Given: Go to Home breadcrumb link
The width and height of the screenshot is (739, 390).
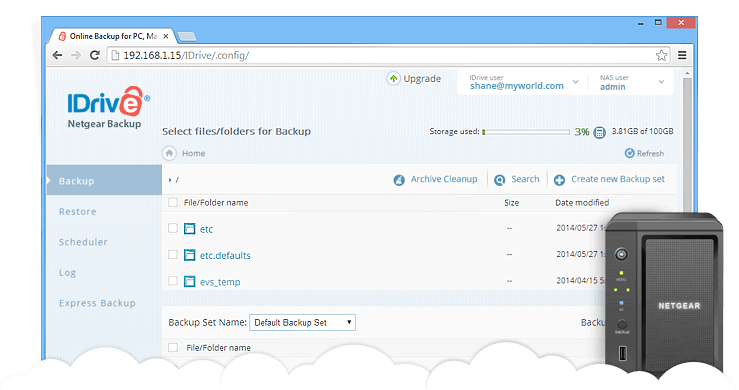Looking at the screenshot, I should point(193,153).
